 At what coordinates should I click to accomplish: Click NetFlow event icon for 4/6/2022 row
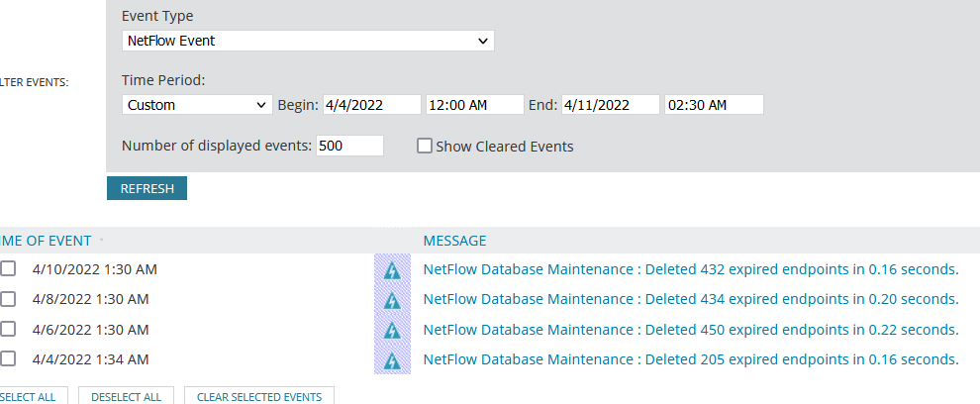(392, 330)
